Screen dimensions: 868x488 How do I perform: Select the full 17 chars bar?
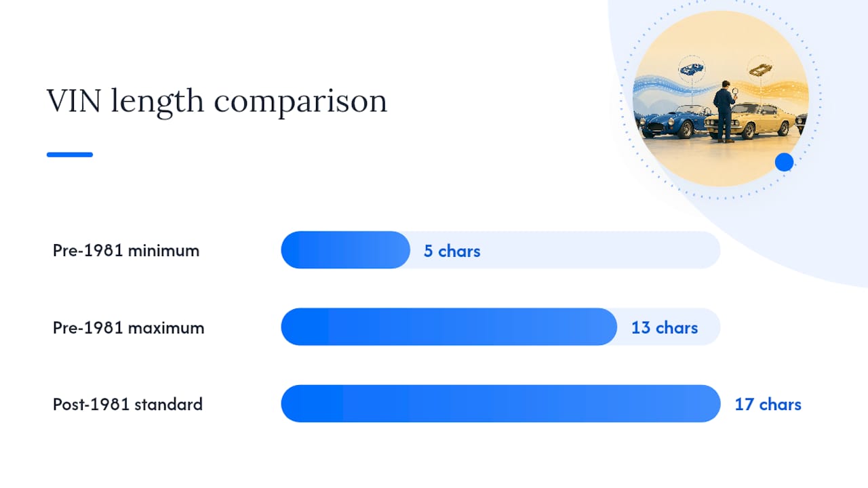pos(500,403)
